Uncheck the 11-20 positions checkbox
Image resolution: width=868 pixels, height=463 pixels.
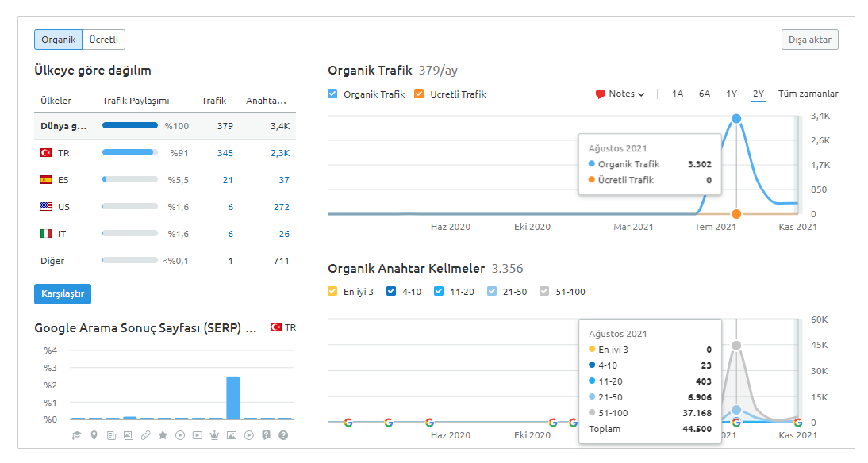(439, 292)
